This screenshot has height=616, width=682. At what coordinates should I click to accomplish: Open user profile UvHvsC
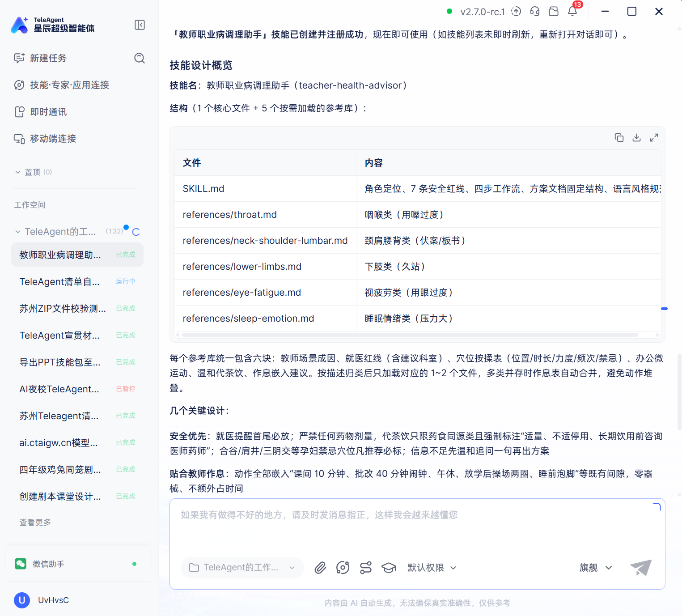41,600
